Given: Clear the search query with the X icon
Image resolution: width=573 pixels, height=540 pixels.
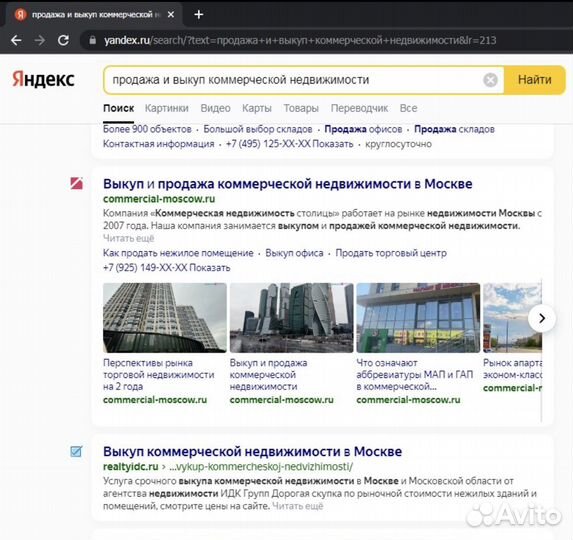Looking at the screenshot, I should pos(490,80).
